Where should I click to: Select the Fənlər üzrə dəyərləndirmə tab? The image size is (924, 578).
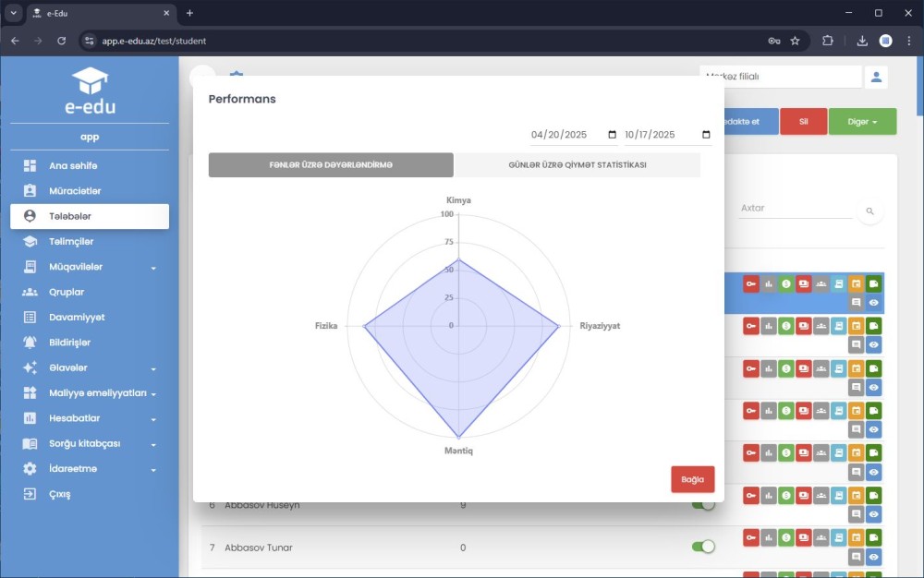331,165
